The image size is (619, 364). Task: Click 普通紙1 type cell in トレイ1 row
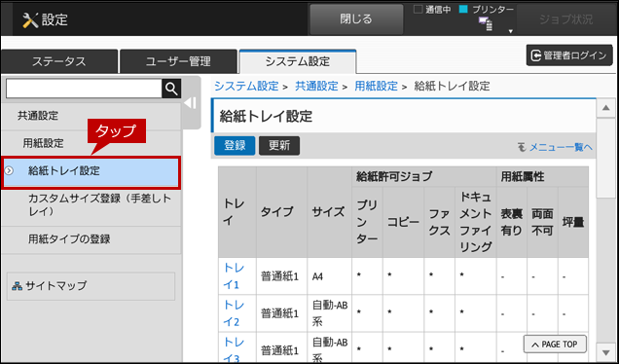point(282,276)
